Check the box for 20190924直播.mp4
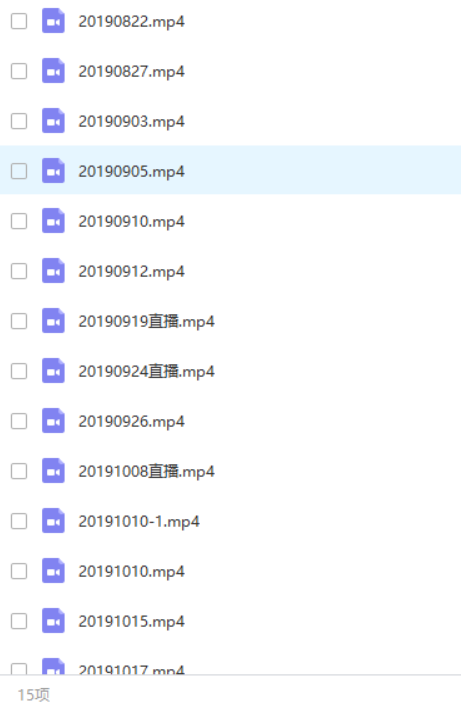The width and height of the screenshot is (461, 703). tap(19, 371)
